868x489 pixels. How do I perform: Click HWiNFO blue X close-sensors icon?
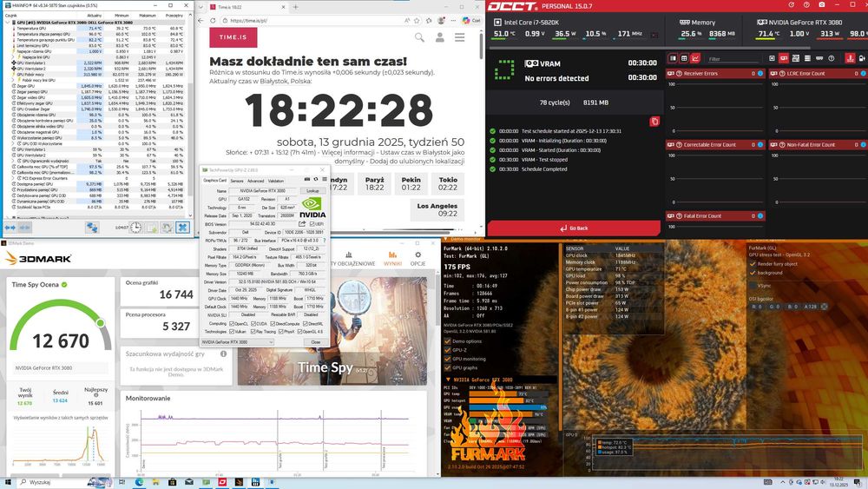coord(182,227)
